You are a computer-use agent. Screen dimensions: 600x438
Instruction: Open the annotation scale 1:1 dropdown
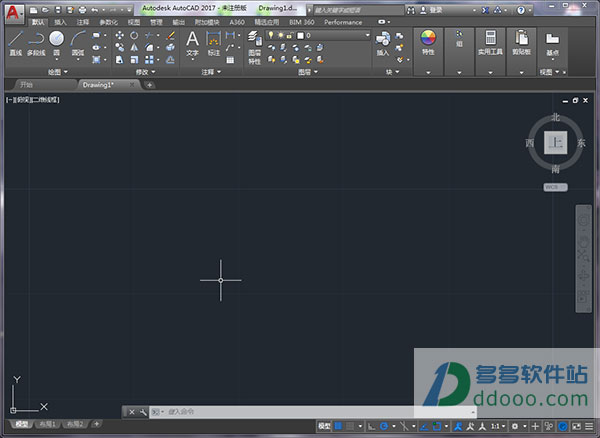(x=498, y=426)
